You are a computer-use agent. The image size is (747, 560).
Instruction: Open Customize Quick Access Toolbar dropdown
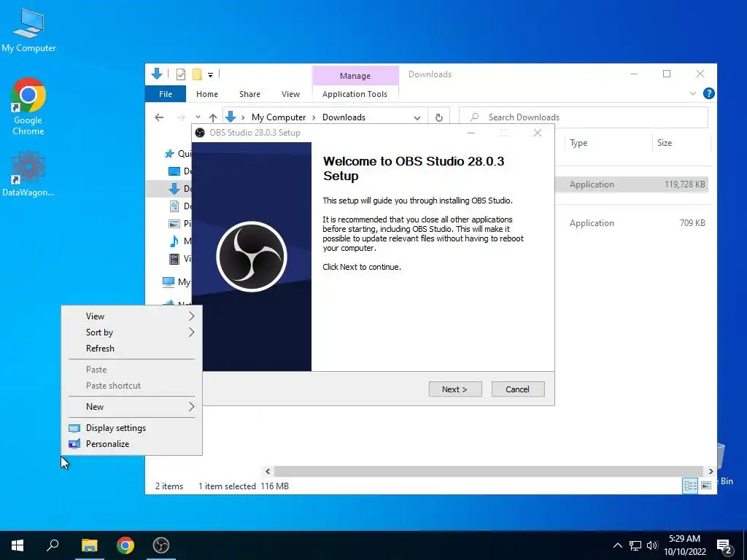210,75
